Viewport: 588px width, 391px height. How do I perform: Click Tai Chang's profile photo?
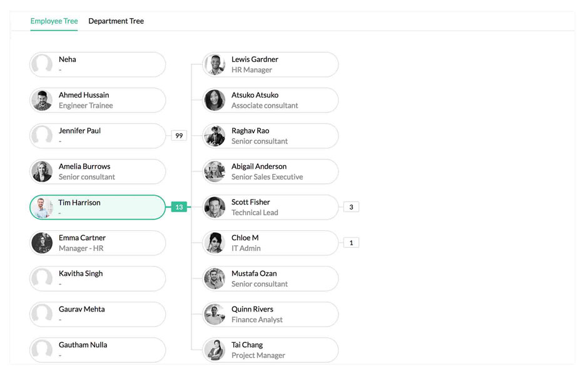(x=215, y=350)
